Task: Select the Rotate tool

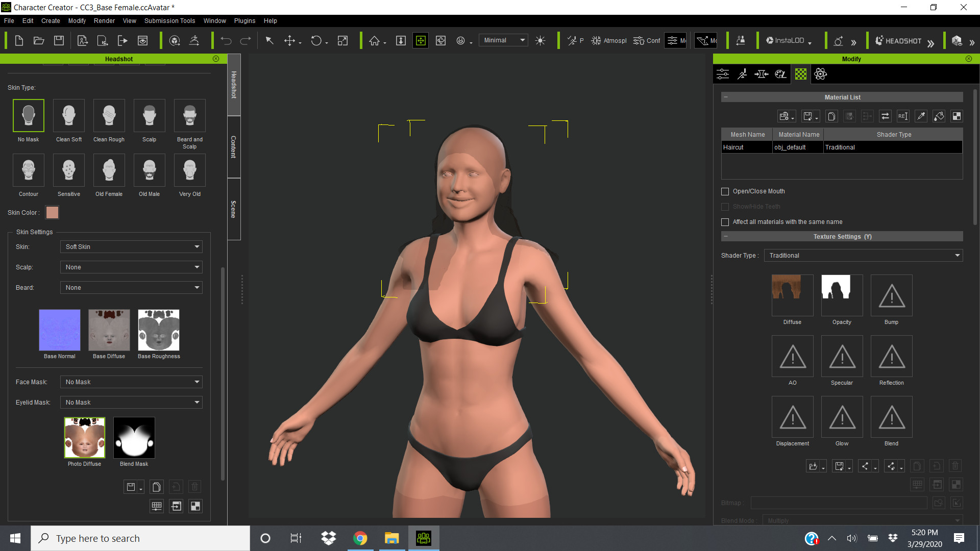Action: [316, 41]
